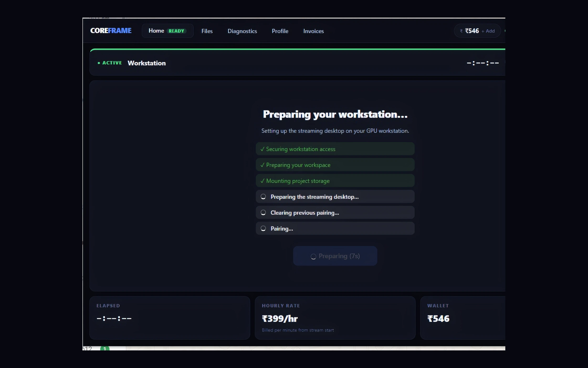Click the Billed per minute from stream start note

click(298, 330)
